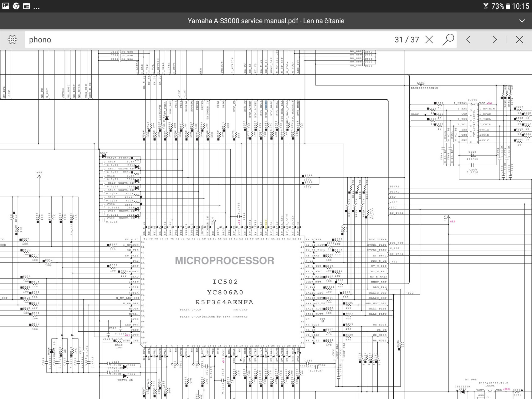The width and height of the screenshot is (532, 399).
Task: Tap the 10:15 clock in status bar
Action: click(520, 6)
